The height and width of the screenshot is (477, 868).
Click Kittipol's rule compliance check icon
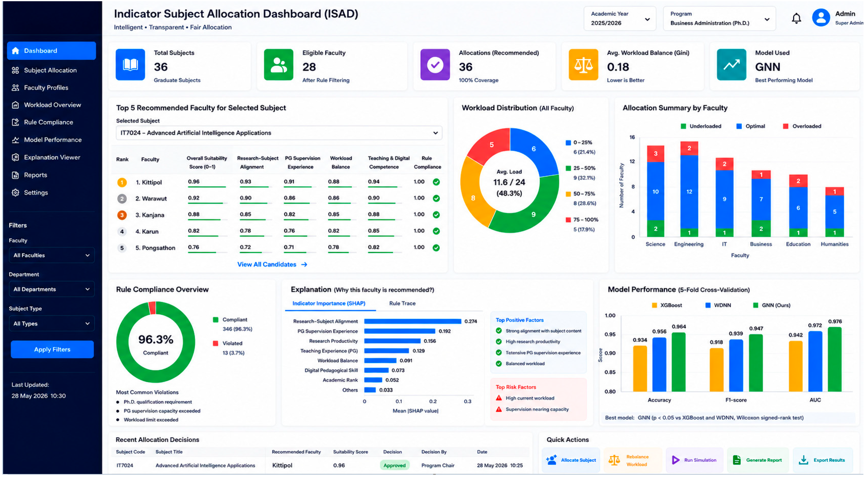point(436,182)
